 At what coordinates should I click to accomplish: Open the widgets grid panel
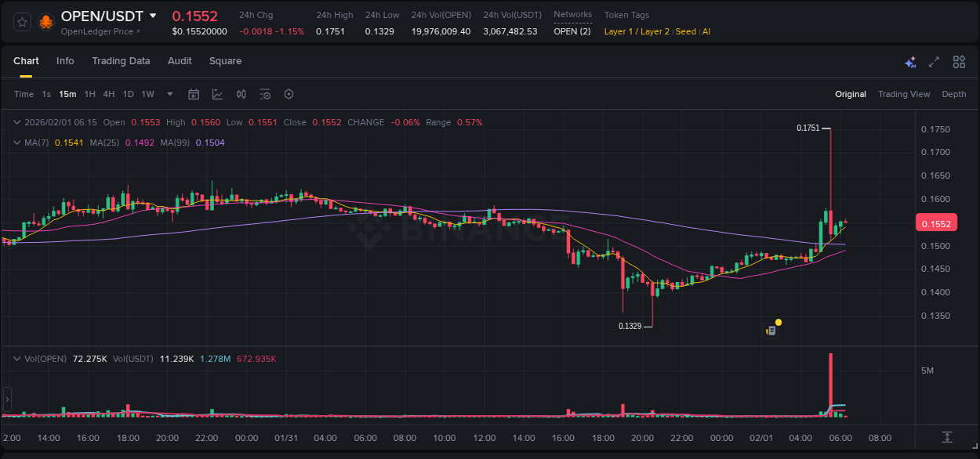click(x=958, y=61)
